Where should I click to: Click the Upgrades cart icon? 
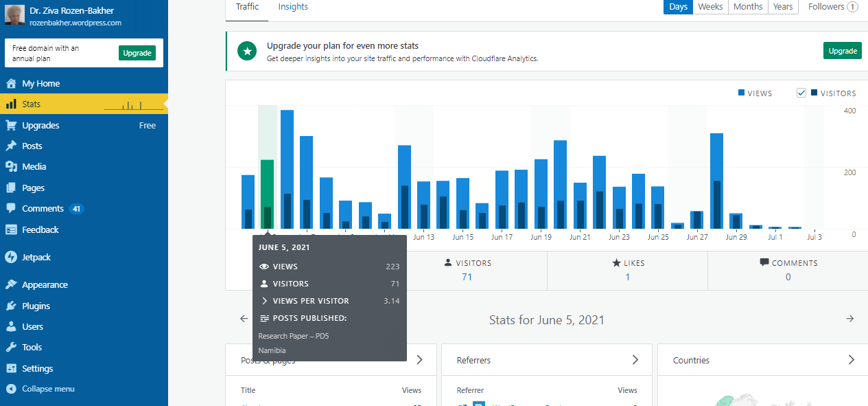pos(11,125)
